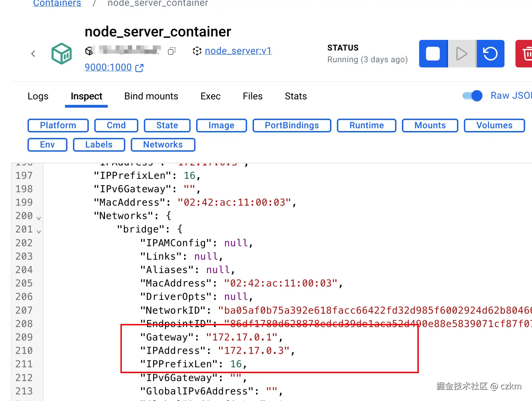Collapse the "bridge" JSON block at line 201
532x401 pixels.
(x=39, y=231)
